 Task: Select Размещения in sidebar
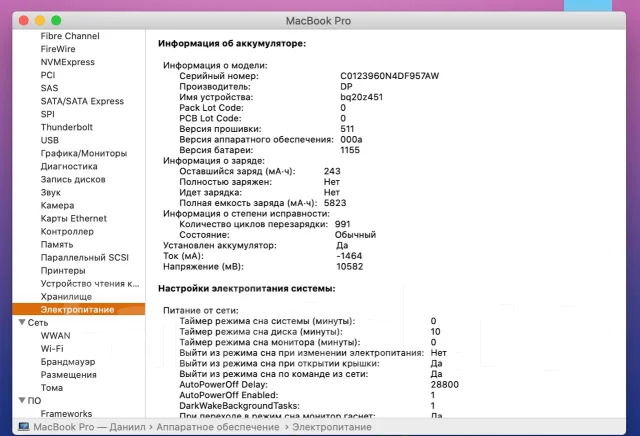pos(69,375)
